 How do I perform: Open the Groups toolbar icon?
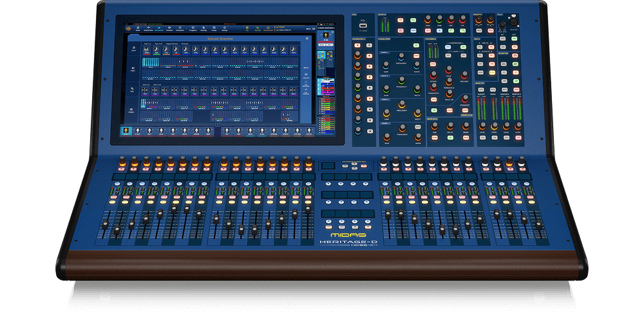tap(214, 28)
